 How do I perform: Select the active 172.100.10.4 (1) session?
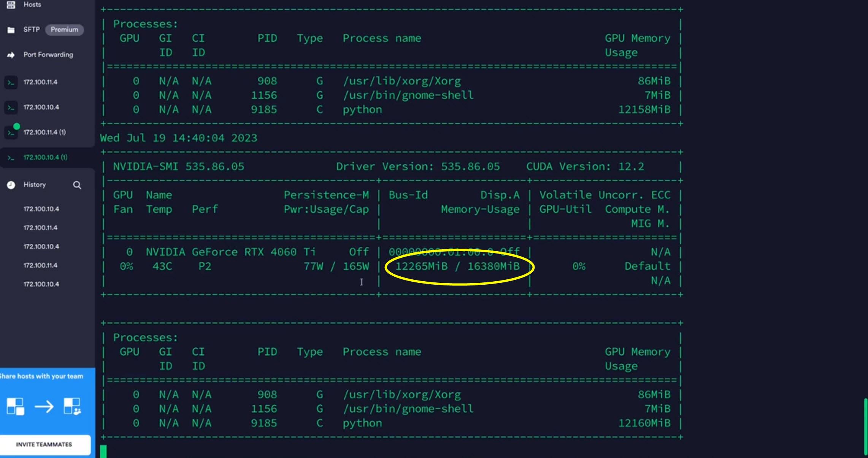(x=44, y=157)
